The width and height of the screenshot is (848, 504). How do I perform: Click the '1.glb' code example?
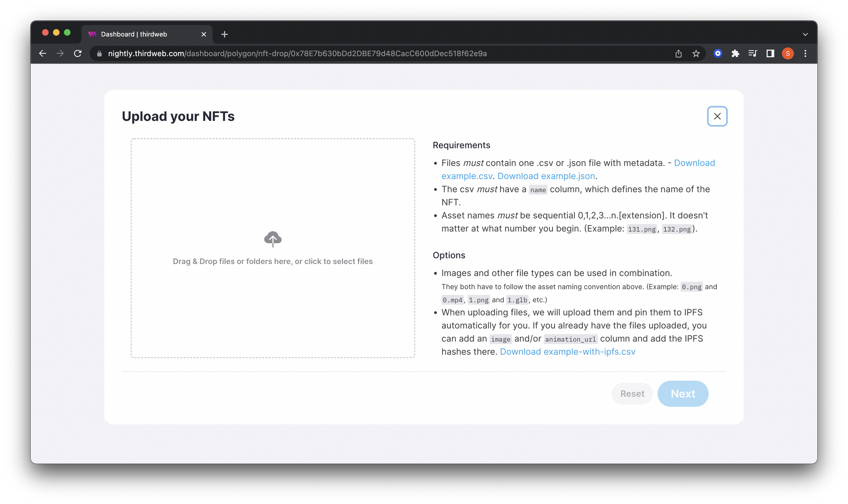517,300
